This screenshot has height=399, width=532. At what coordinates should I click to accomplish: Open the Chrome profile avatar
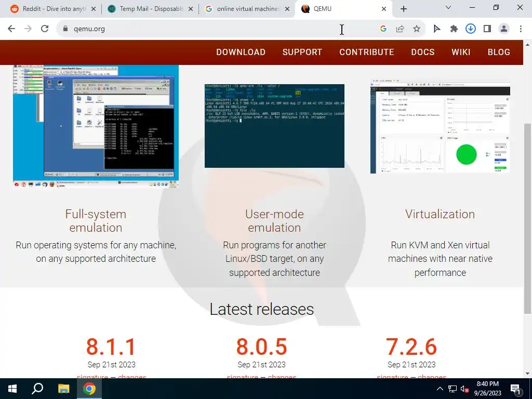[504, 29]
